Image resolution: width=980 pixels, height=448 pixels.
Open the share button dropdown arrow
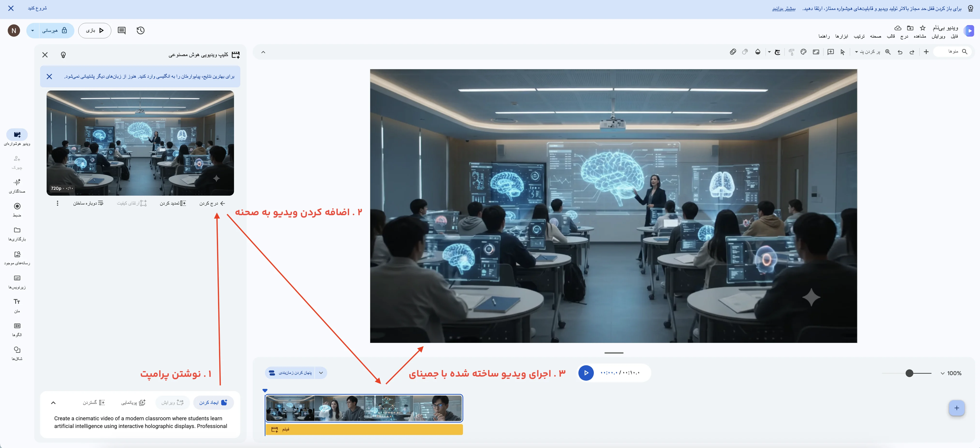coord(33,30)
